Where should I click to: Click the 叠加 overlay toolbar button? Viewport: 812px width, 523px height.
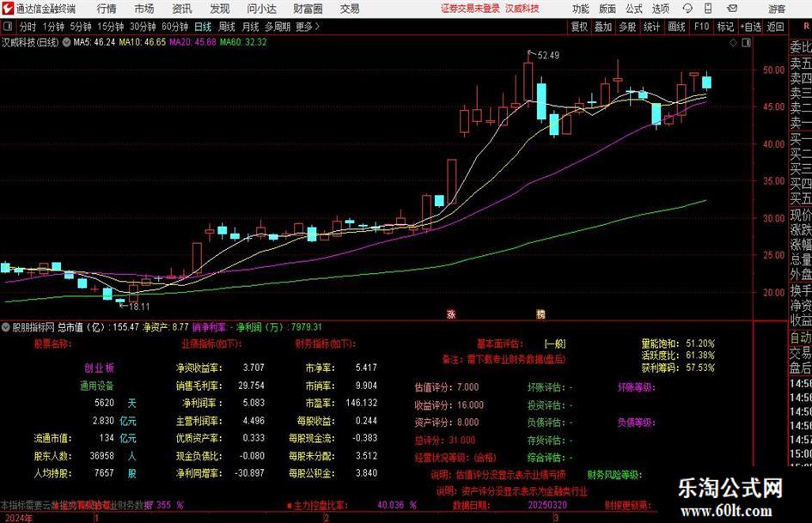click(603, 27)
